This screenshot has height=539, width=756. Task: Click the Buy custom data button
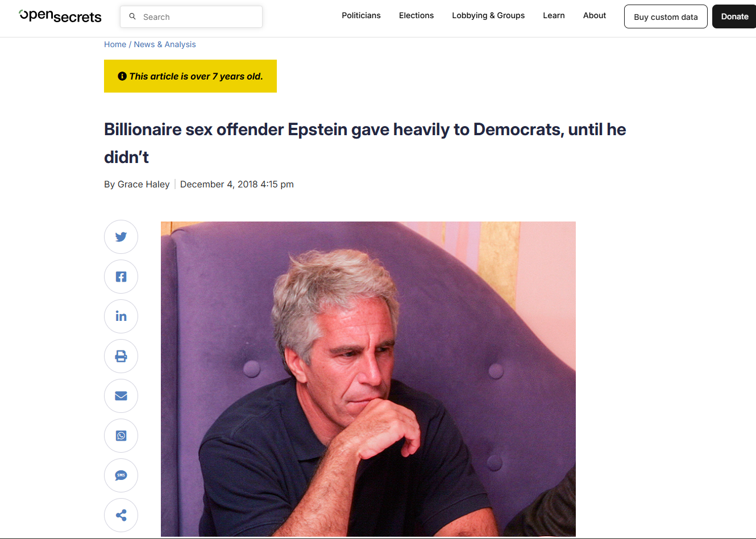[x=666, y=16]
